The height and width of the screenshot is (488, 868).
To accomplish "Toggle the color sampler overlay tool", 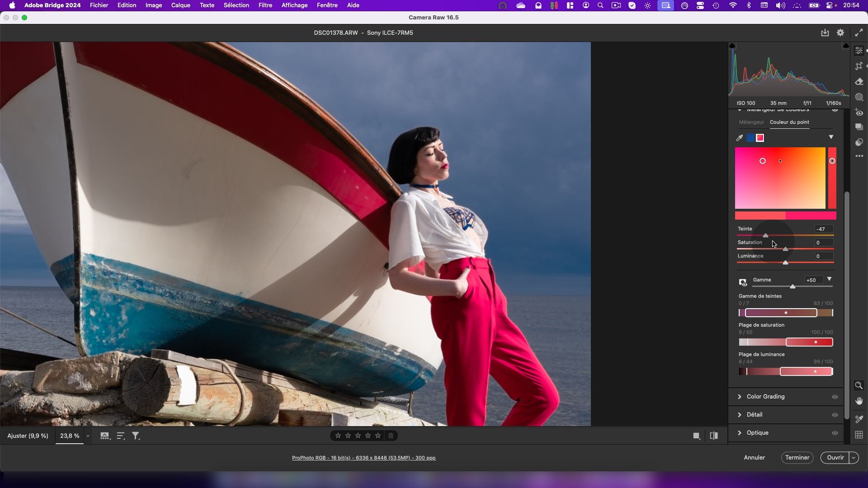I will pyautogui.click(x=859, y=419).
